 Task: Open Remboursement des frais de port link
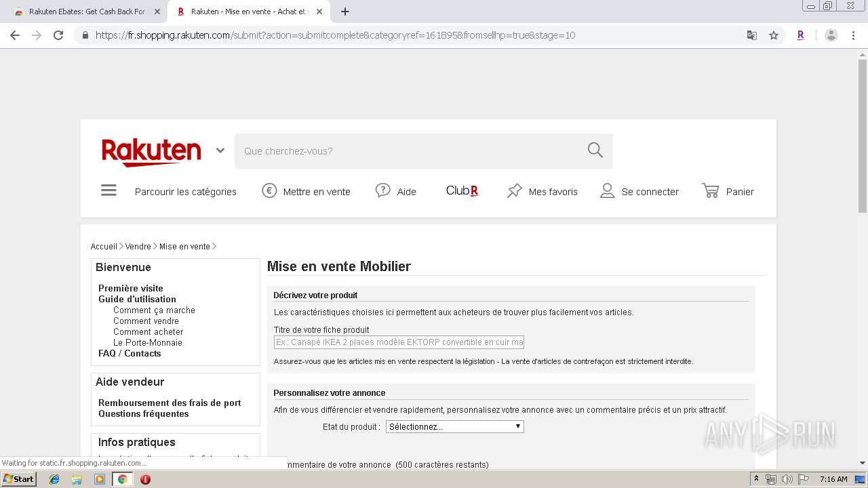point(170,403)
